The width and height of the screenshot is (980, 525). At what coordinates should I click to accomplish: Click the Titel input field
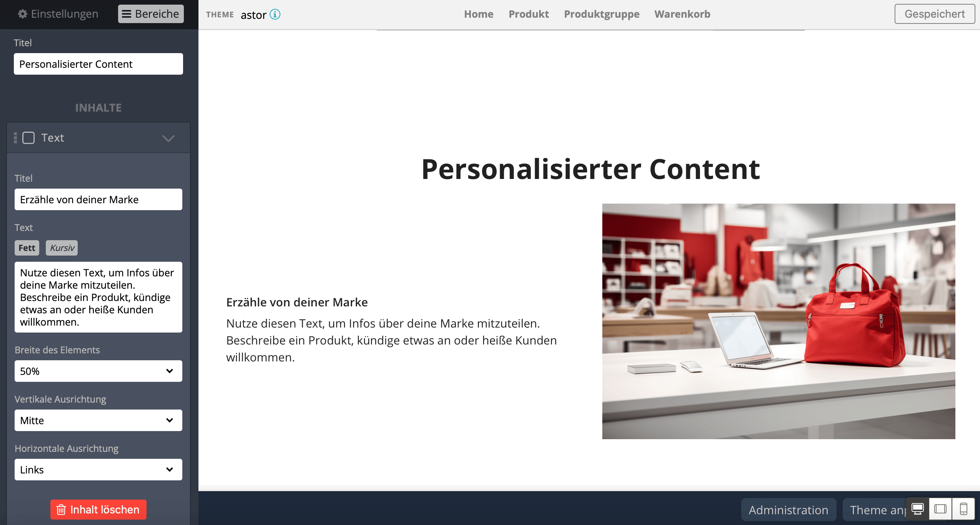[x=98, y=64]
